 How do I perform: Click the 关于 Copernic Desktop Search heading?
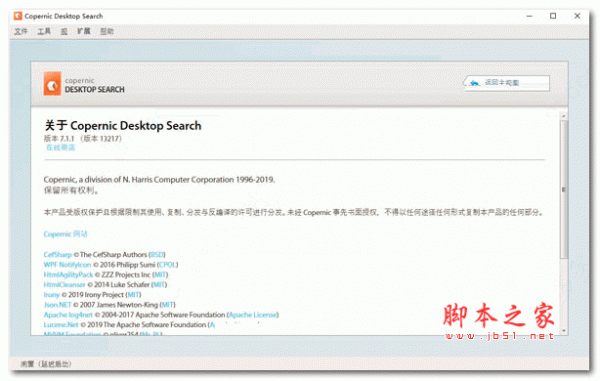point(123,125)
